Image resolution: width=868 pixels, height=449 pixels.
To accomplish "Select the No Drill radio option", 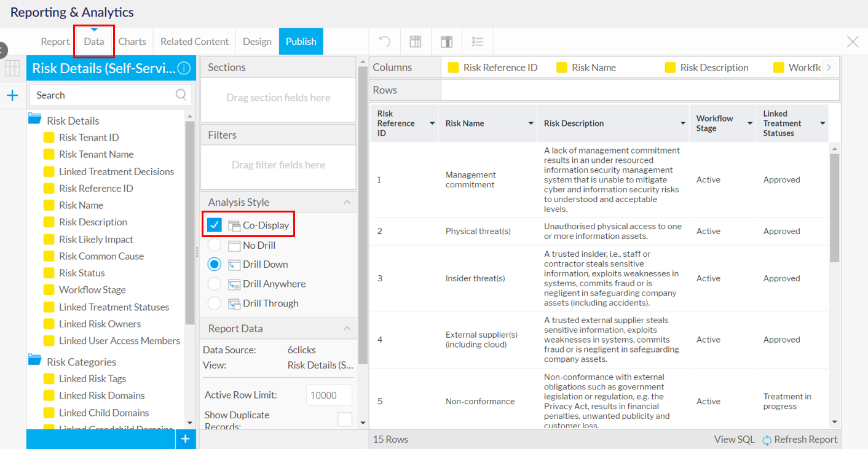I will [215, 245].
